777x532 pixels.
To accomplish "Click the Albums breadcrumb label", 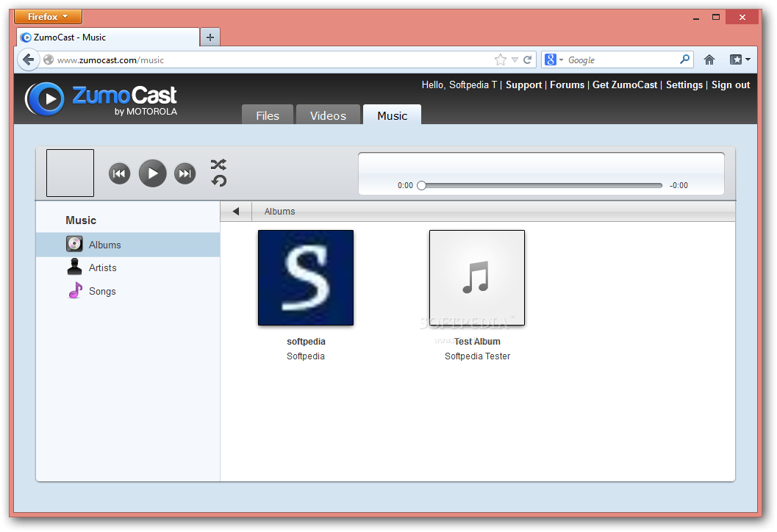I will 279,212.
